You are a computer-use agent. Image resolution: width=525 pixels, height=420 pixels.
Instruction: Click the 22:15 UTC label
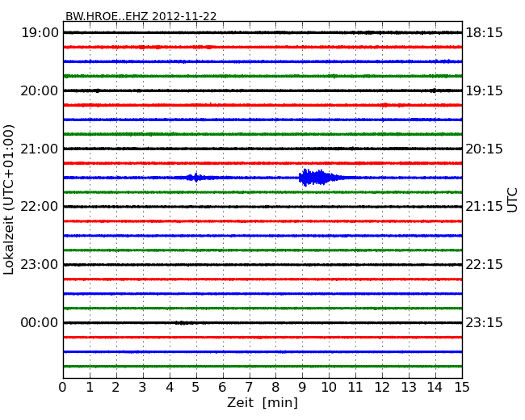tap(484, 265)
